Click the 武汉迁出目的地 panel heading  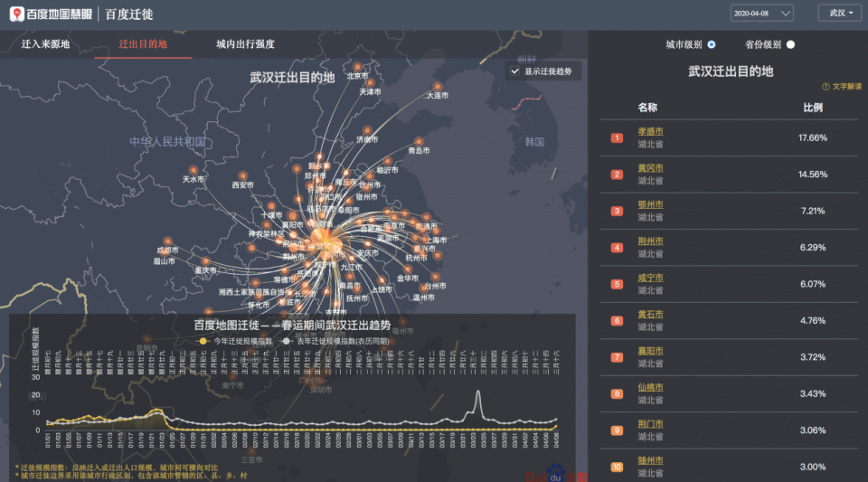pyautogui.click(x=731, y=71)
